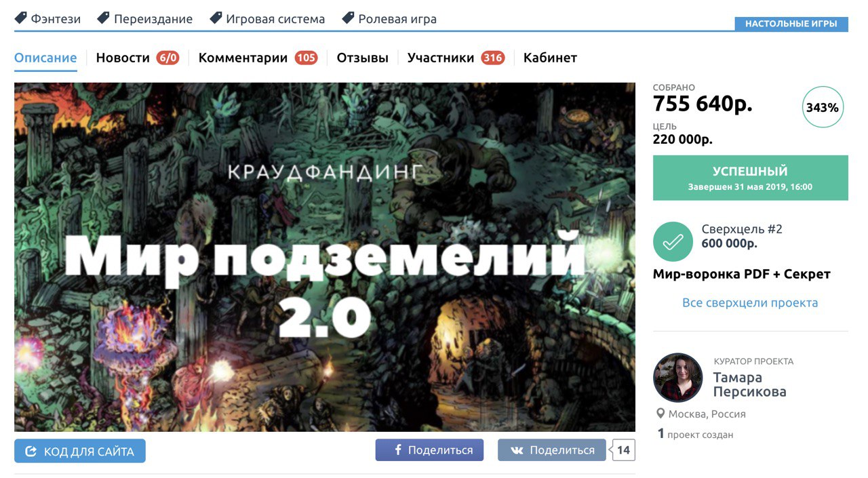Click the tag icon beside Игровая система
Viewport: 868px width, 478px height.
[216, 18]
